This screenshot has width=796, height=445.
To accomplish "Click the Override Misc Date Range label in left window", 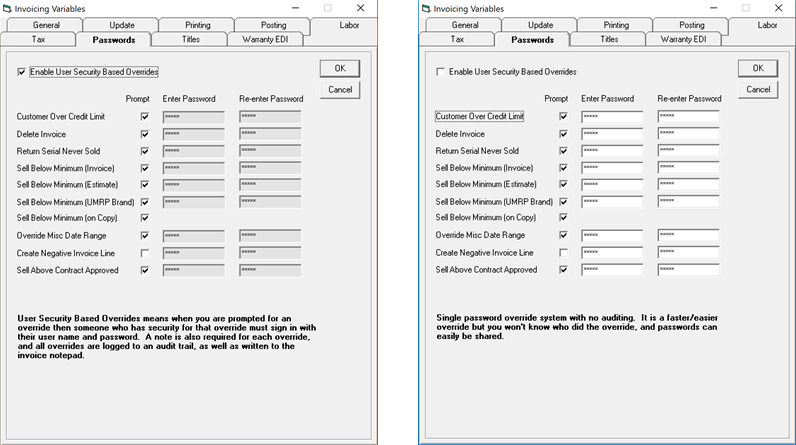I will (61, 235).
